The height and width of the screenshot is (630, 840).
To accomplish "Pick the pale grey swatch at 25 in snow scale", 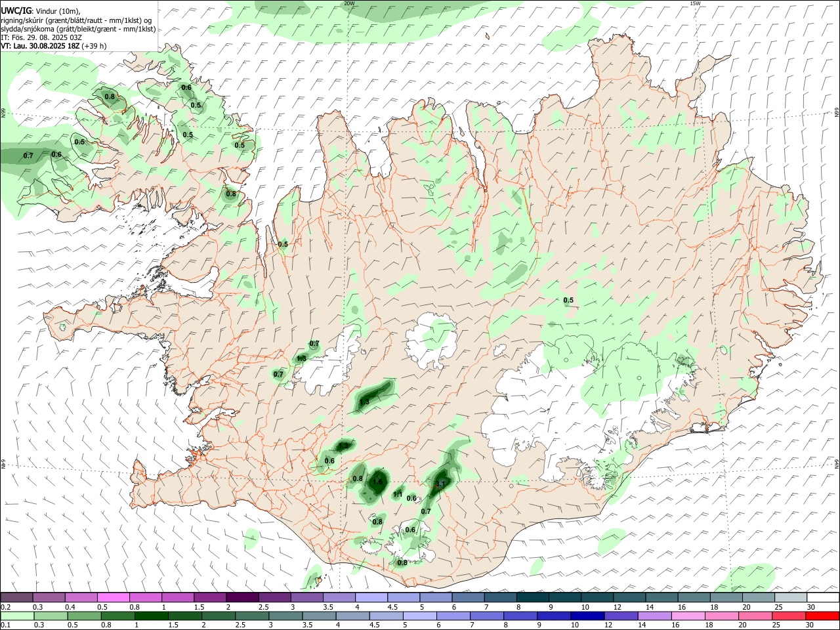I will pyautogui.click(x=789, y=597).
